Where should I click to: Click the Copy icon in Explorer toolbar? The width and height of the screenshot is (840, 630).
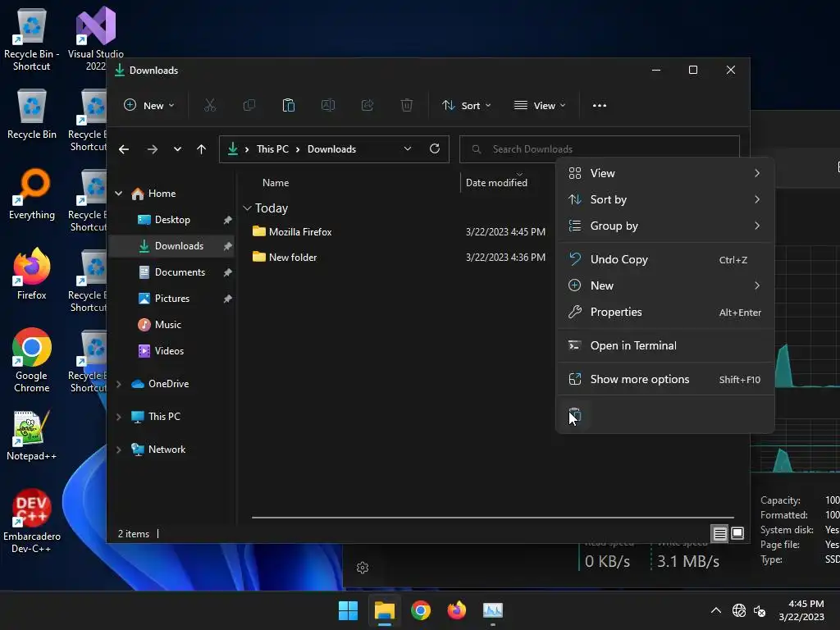pos(249,106)
